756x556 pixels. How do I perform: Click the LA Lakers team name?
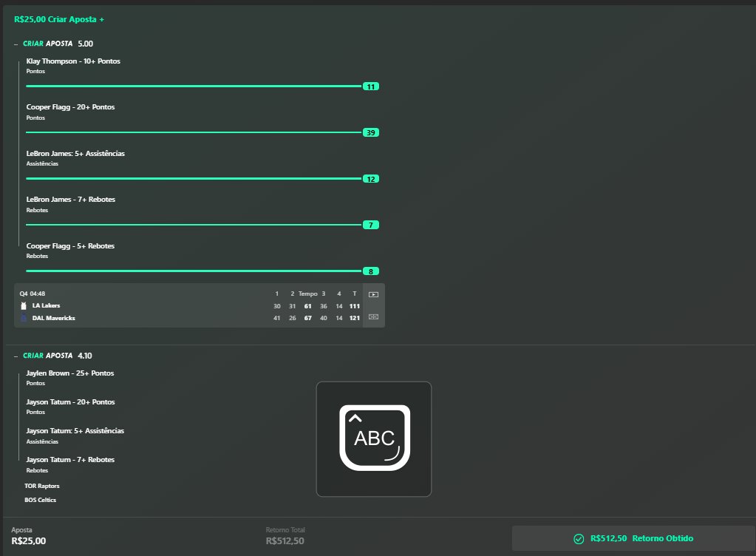47,306
